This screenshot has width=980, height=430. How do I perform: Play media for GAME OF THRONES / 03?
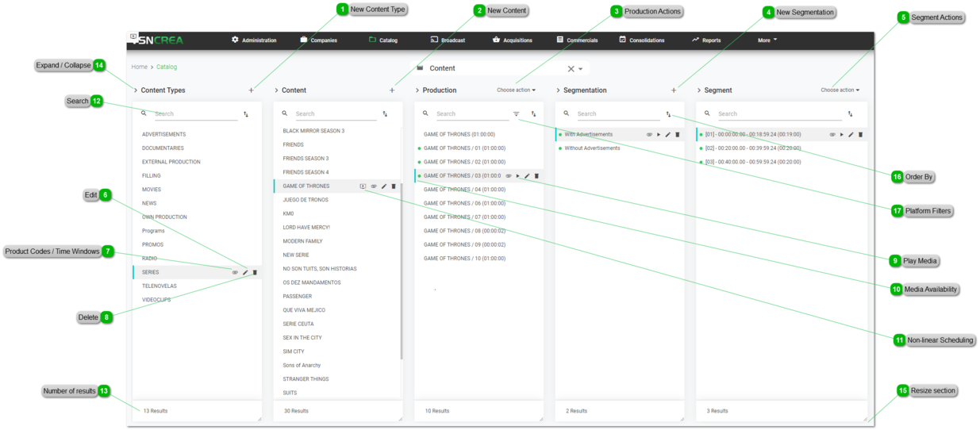[x=517, y=176]
